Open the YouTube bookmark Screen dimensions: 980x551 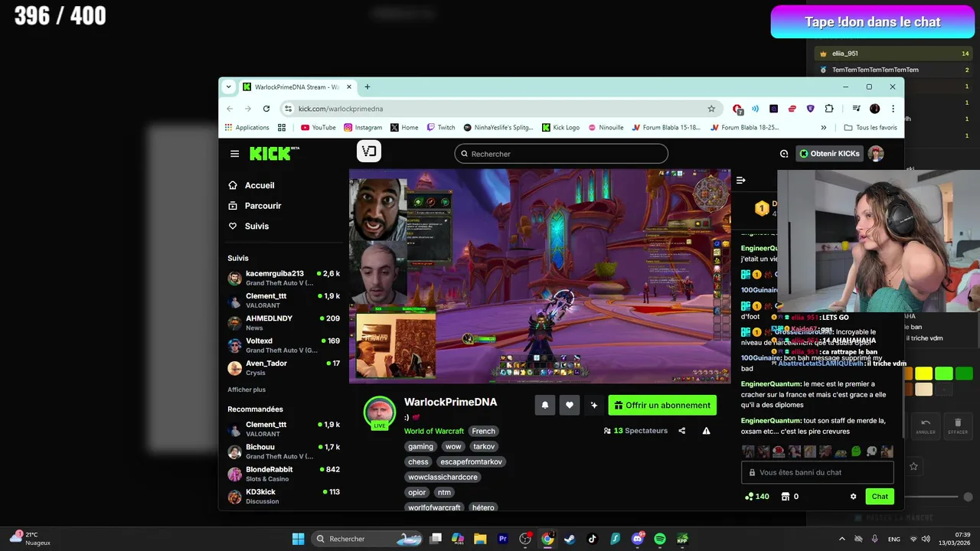318,128
